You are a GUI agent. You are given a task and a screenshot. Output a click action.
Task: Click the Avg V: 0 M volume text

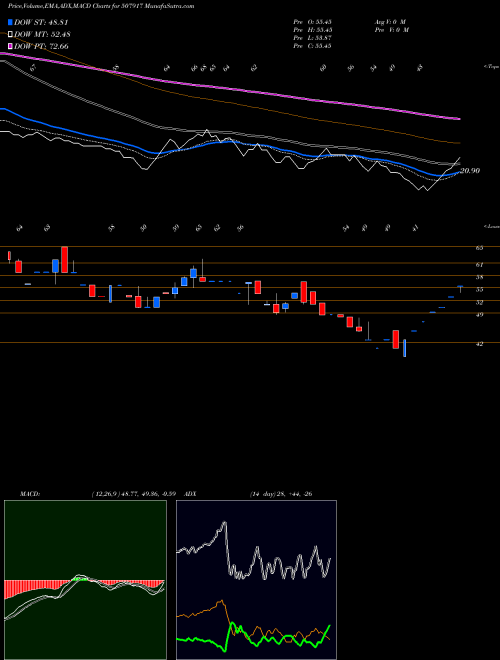(x=390, y=22)
